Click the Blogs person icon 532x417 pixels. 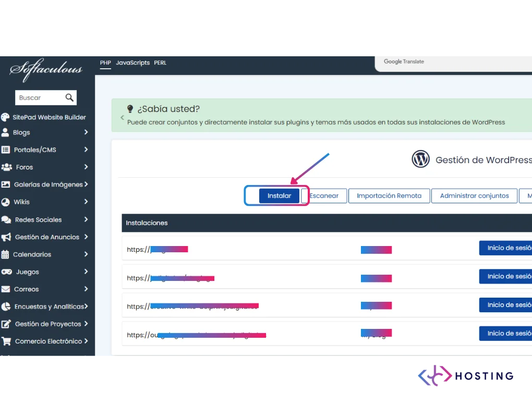pyautogui.click(x=5, y=132)
